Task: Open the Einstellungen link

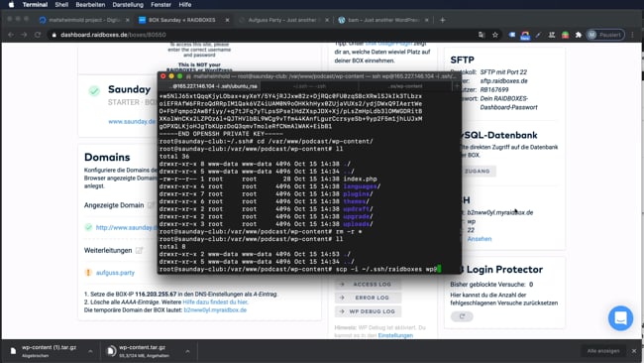Action: (x=395, y=335)
